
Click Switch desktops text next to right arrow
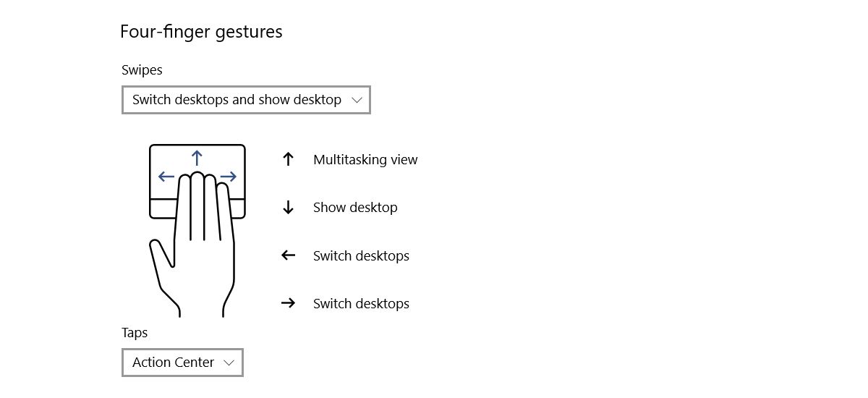(361, 303)
